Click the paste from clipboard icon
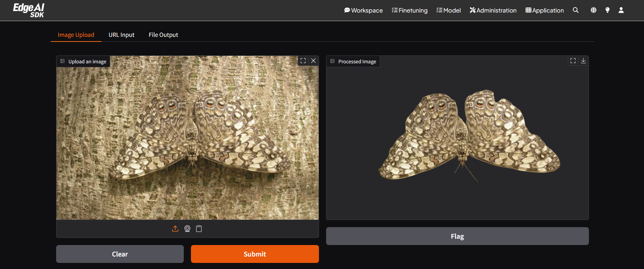 click(199, 229)
